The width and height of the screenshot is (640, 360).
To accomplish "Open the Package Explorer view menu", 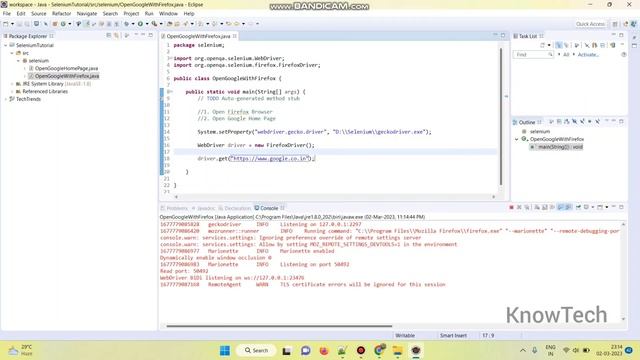I will 127,36.
